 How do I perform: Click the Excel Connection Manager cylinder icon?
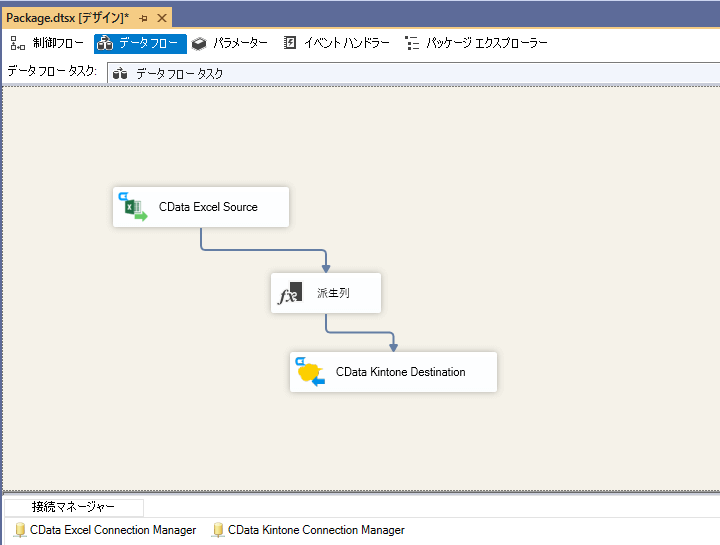pyautogui.click(x=20, y=530)
